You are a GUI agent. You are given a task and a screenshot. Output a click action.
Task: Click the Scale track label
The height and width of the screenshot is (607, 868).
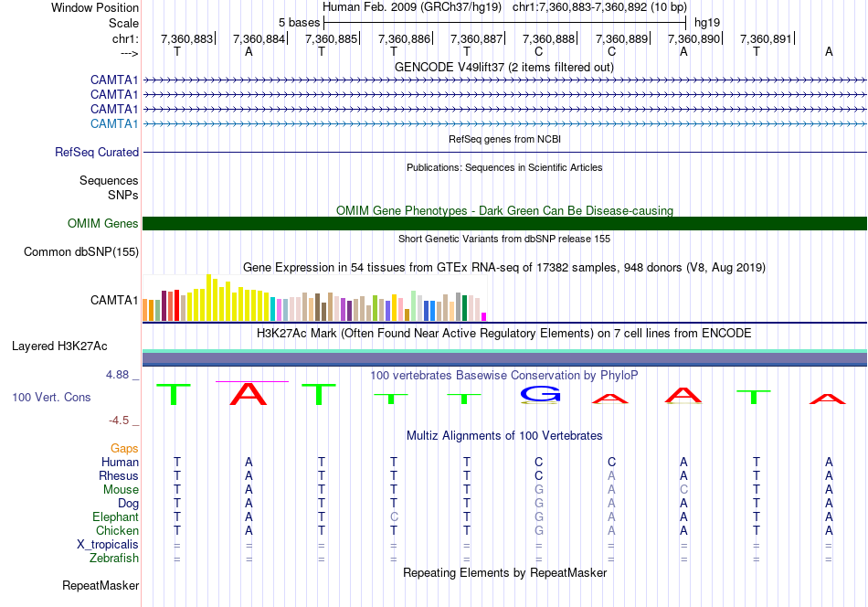point(123,23)
